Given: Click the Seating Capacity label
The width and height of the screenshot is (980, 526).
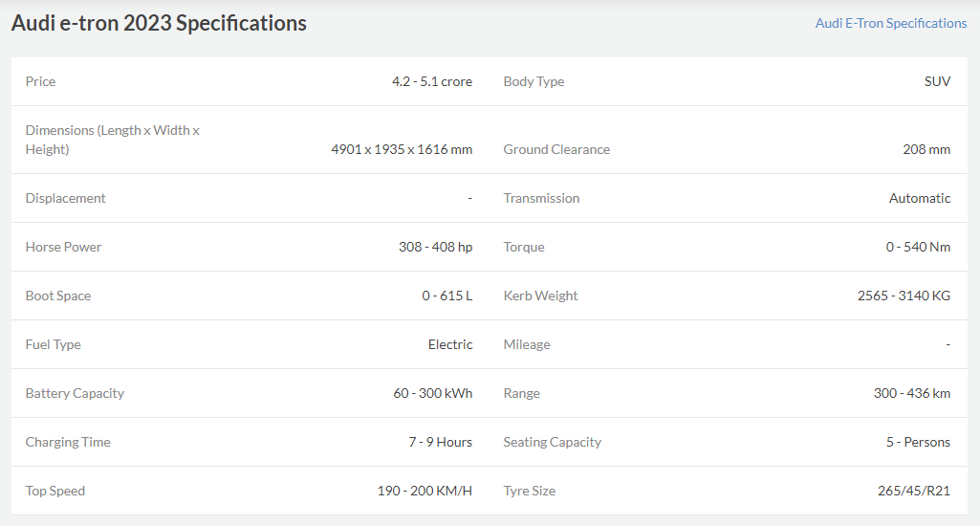Looking at the screenshot, I should click(x=553, y=442).
